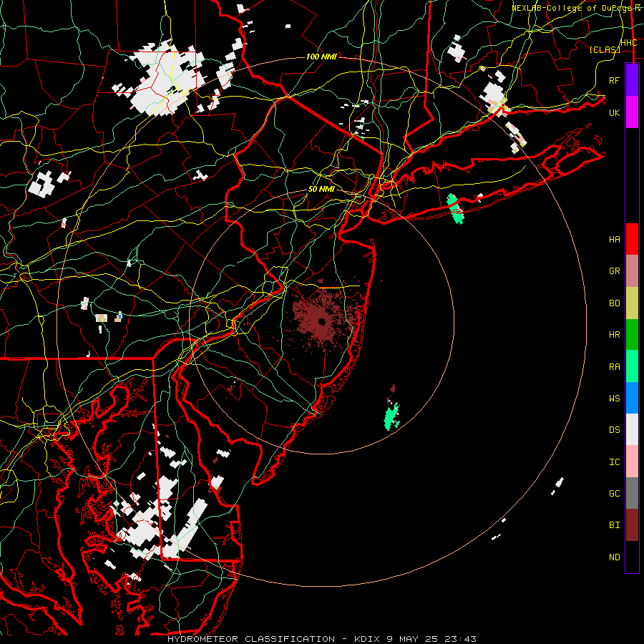Click the green rain echo over Long Island
644x644 pixels.
click(x=455, y=209)
